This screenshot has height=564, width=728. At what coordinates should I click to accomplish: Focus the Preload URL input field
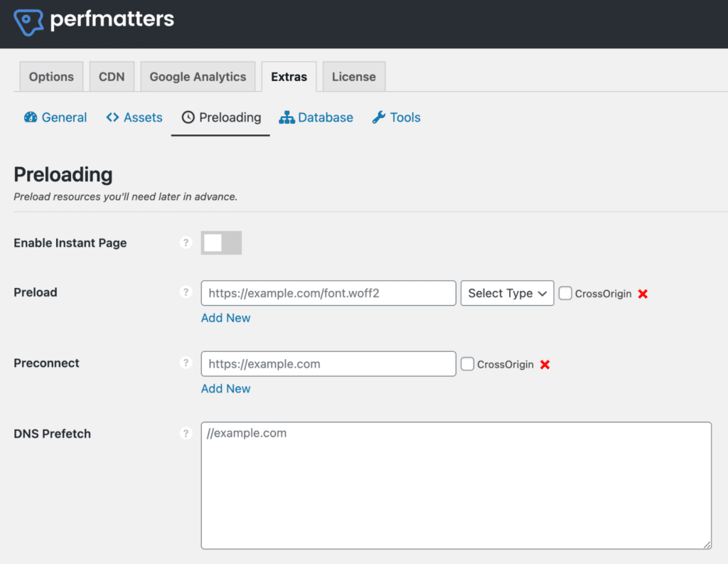point(328,293)
